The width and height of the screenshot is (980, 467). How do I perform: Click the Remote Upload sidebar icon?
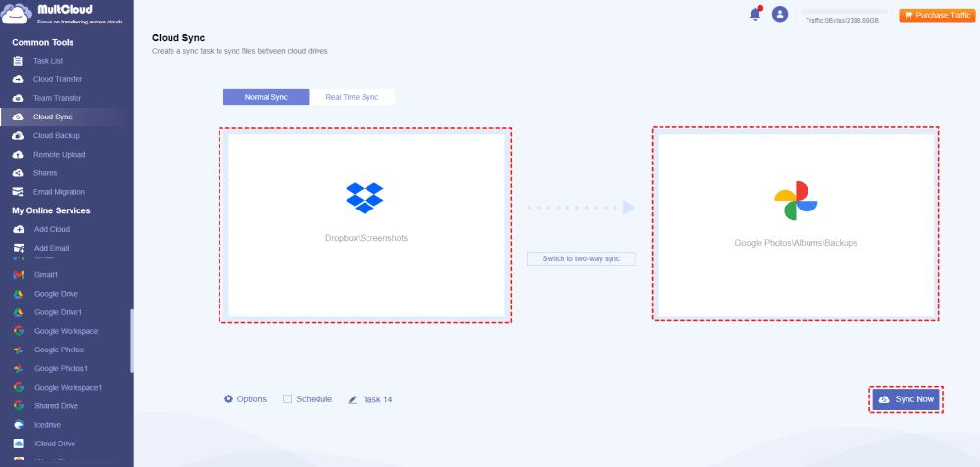point(18,155)
